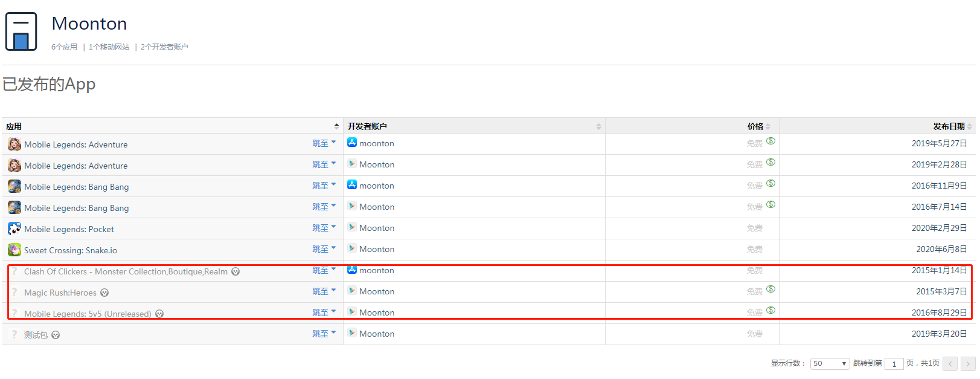Click Google Play icon in row dated 2016年7月14日
The image size is (980, 379).
click(352, 206)
